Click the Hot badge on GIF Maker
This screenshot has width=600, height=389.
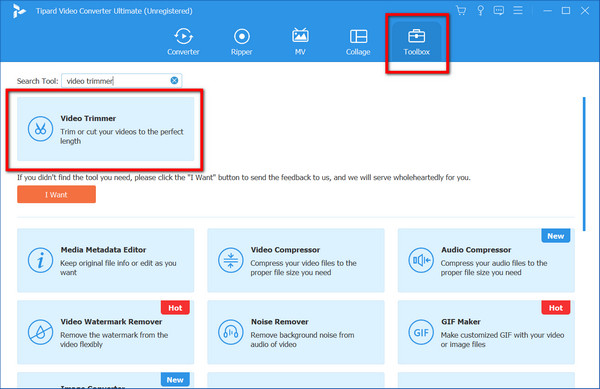coord(556,308)
